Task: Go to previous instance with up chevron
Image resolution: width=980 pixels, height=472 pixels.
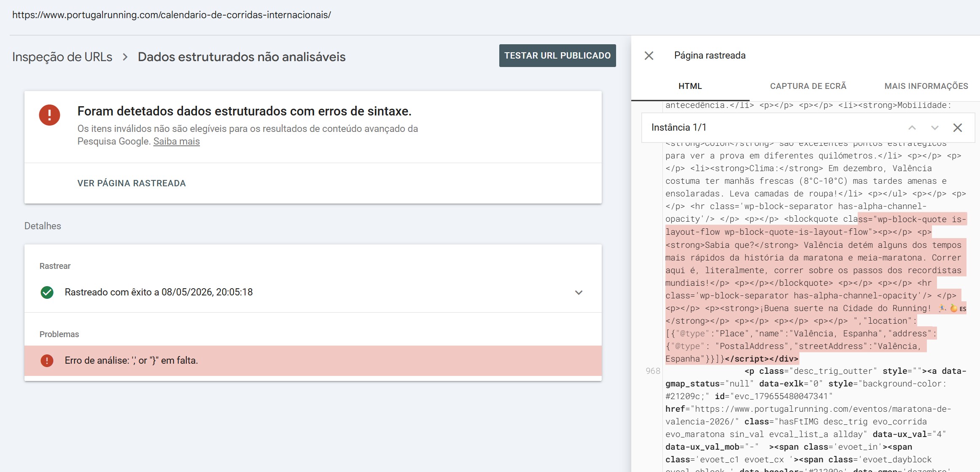Action: 912,128
